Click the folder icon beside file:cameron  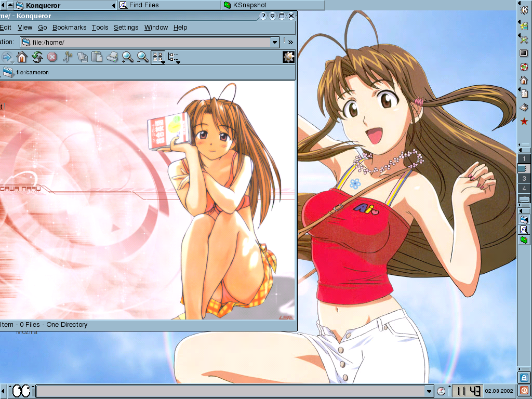pos(8,72)
